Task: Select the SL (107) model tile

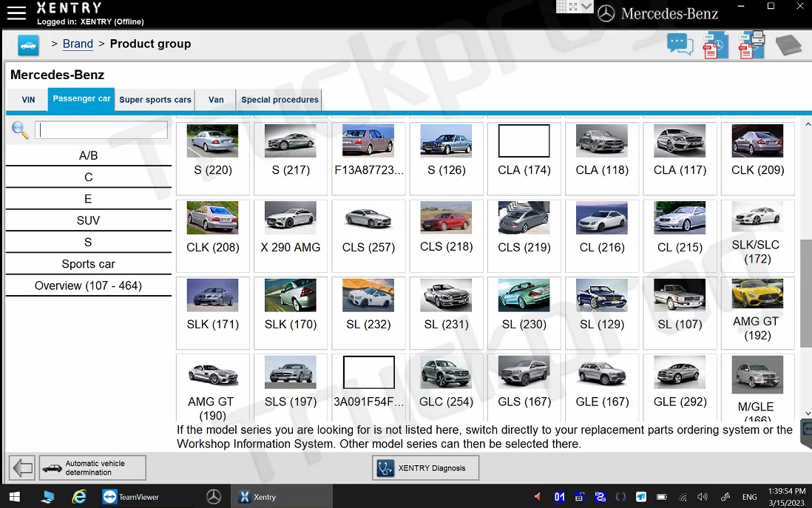Action: (x=680, y=313)
